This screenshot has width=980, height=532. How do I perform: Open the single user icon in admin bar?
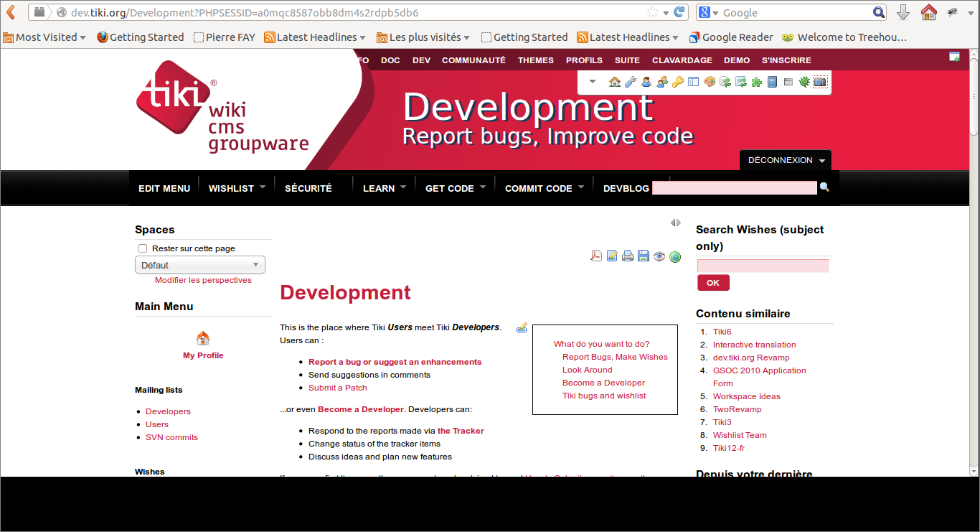(646, 82)
